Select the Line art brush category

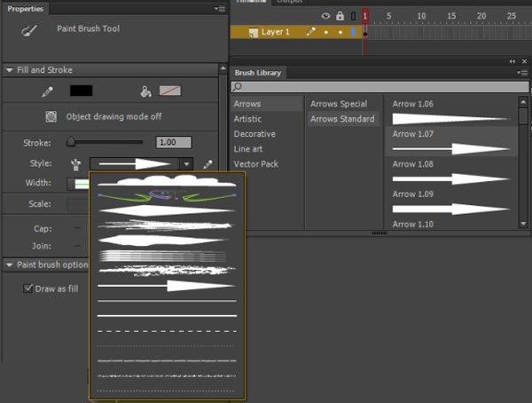tap(267, 149)
